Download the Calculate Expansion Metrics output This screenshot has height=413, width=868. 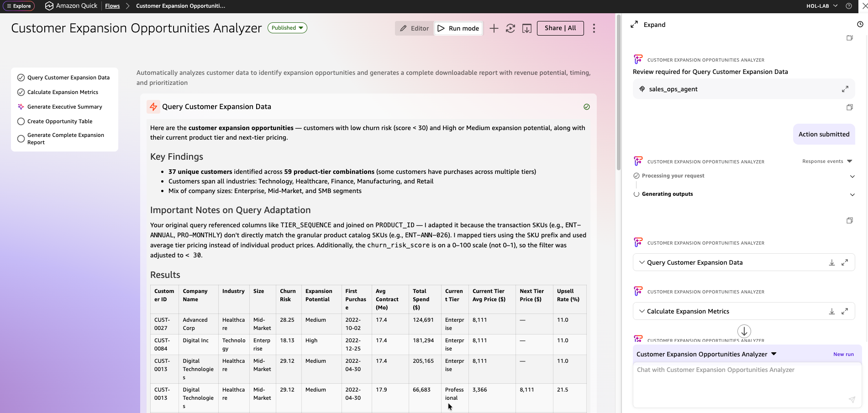click(x=832, y=311)
